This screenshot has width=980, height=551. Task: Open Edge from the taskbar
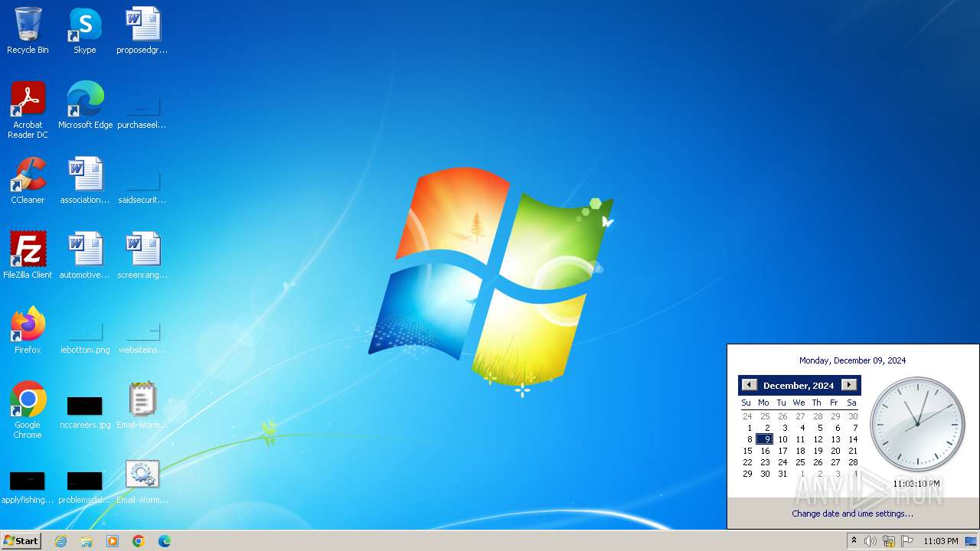click(165, 541)
